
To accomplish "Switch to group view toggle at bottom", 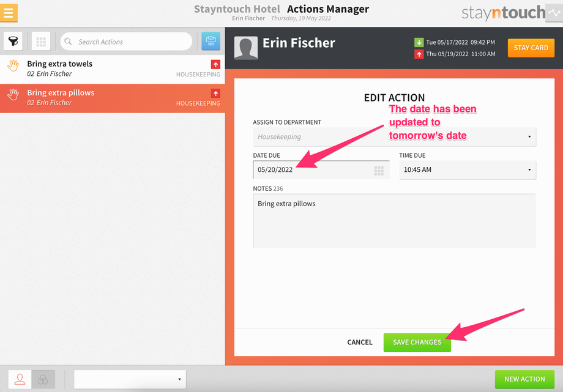I will 43,379.
